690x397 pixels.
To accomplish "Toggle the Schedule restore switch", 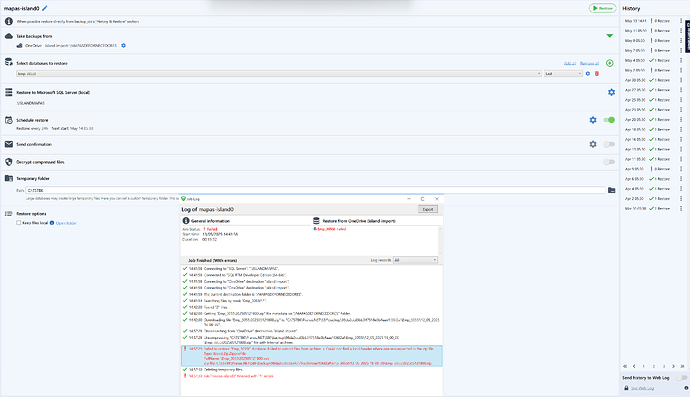I will [609, 120].
